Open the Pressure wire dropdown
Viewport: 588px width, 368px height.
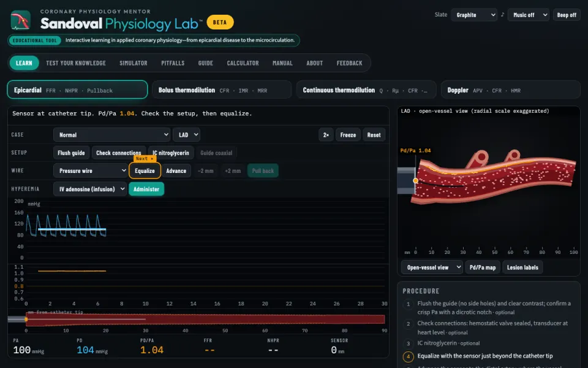(91, 171)
